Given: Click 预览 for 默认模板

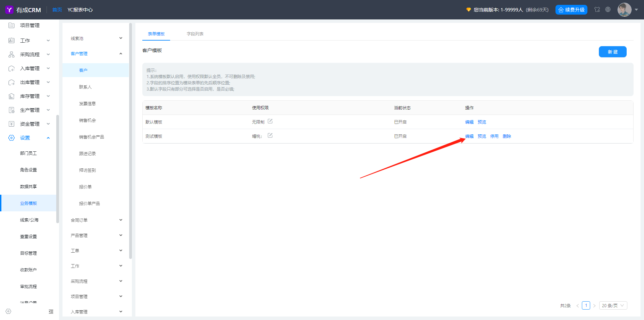Looking at the screenshot, I should point(482,122).
